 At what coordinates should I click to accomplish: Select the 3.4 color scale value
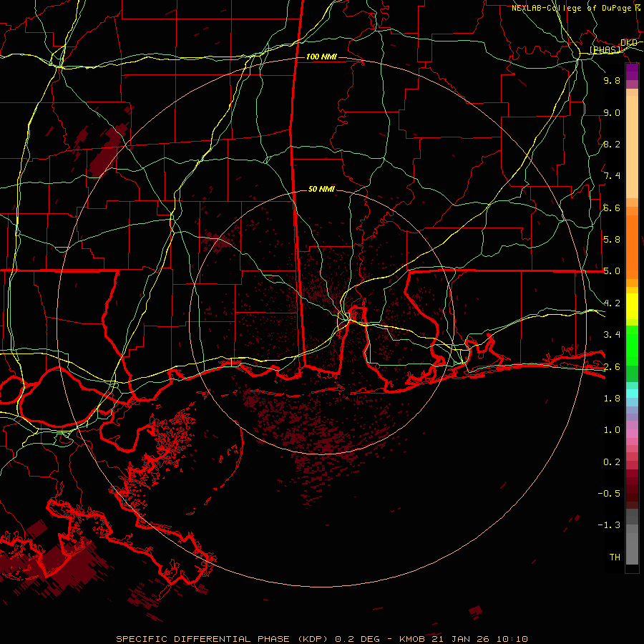[x=612, y=335]
